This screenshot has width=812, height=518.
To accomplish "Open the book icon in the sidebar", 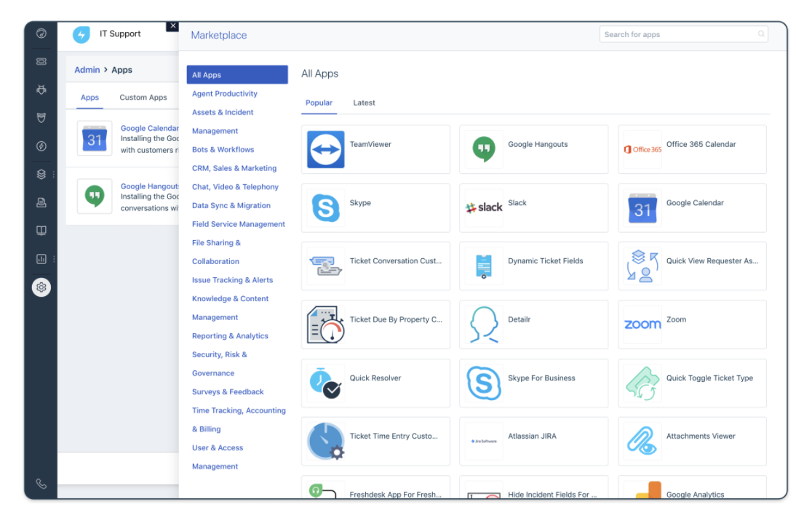I will point(41,231).
